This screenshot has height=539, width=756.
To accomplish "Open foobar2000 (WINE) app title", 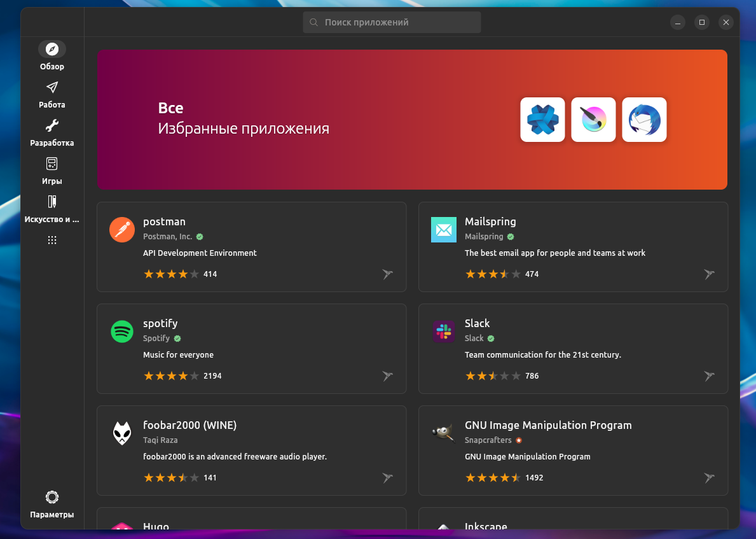I will point(190,425).
